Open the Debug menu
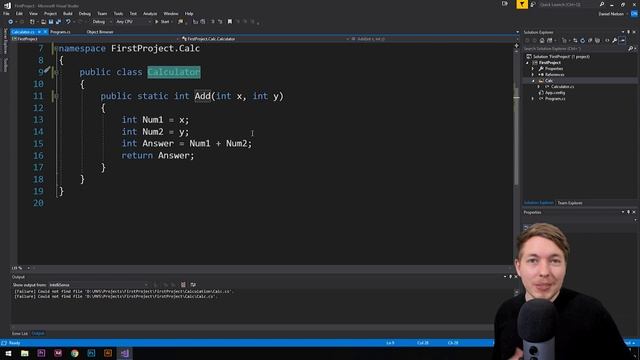 pos(84,13)
